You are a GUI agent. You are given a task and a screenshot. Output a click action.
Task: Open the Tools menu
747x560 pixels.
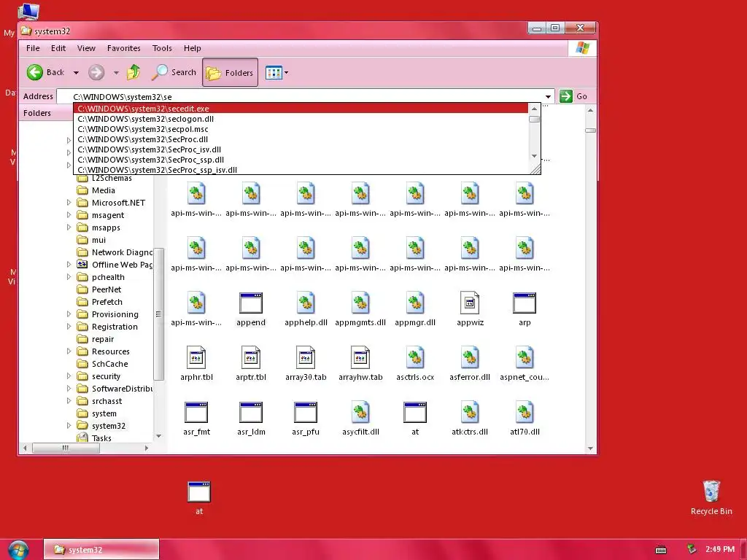(x=162, y=48)
